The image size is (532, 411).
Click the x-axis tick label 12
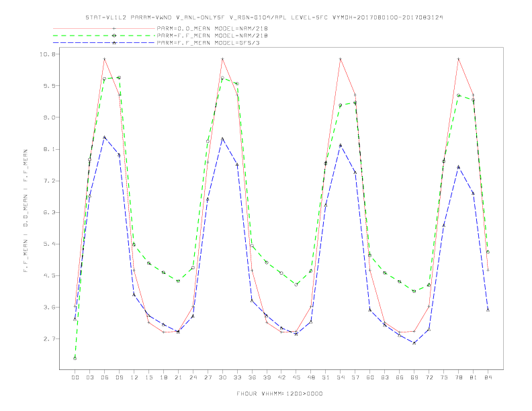[x=134, y=377]
